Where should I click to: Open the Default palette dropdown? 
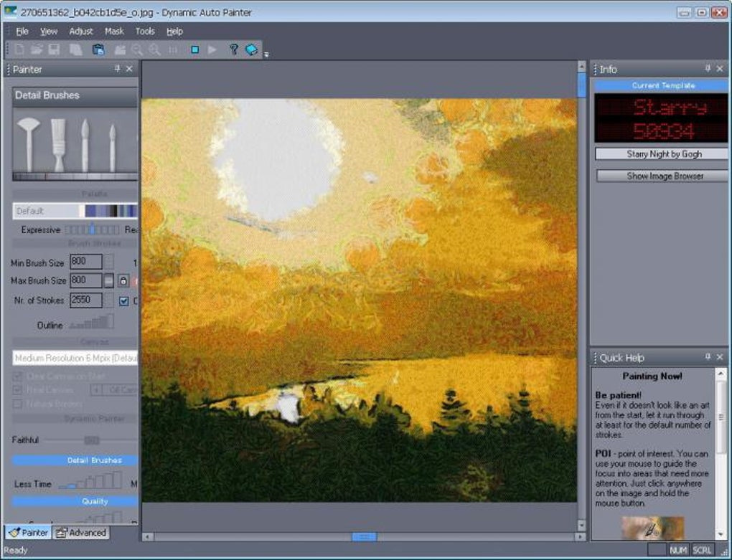[x=75, y=211]
